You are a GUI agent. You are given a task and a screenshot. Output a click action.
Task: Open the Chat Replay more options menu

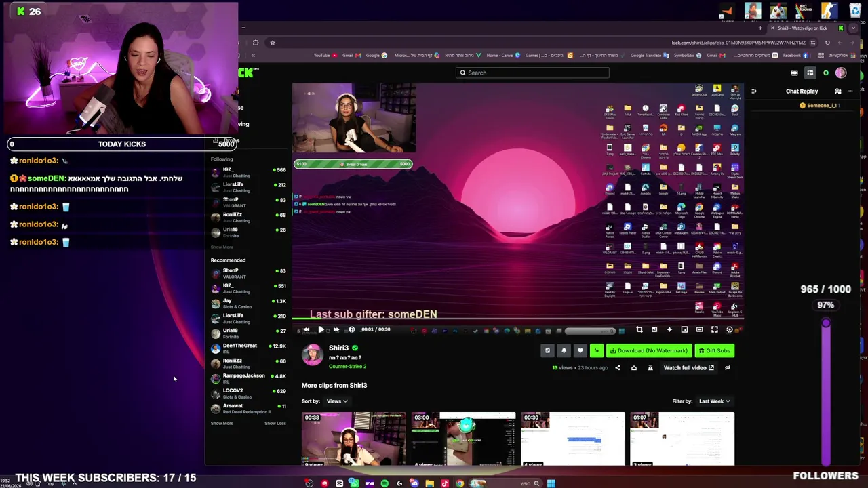pos(850,91)
